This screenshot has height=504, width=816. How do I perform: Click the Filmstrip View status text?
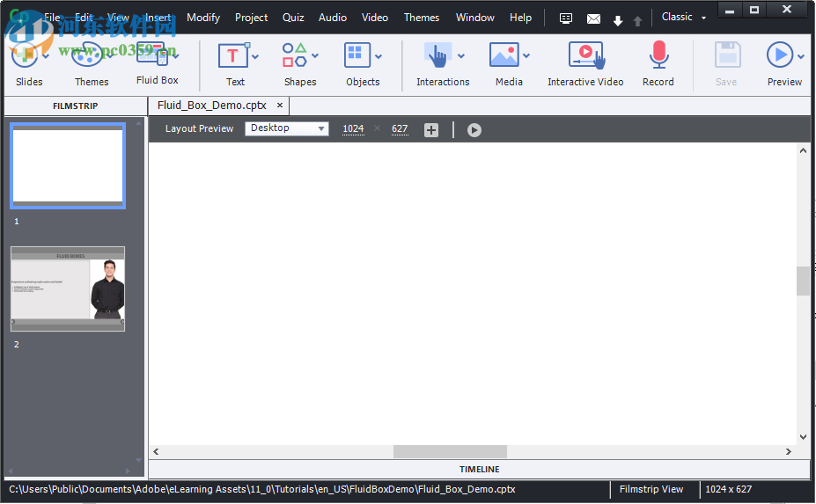tap(651, 489)
